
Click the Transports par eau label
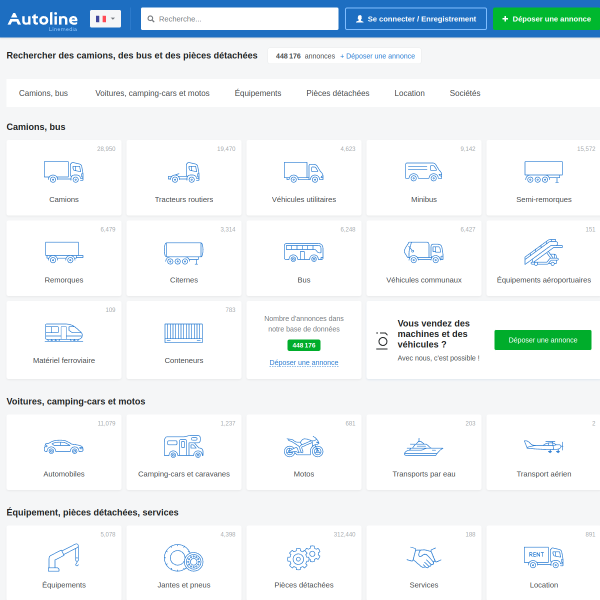click(424, 474)
